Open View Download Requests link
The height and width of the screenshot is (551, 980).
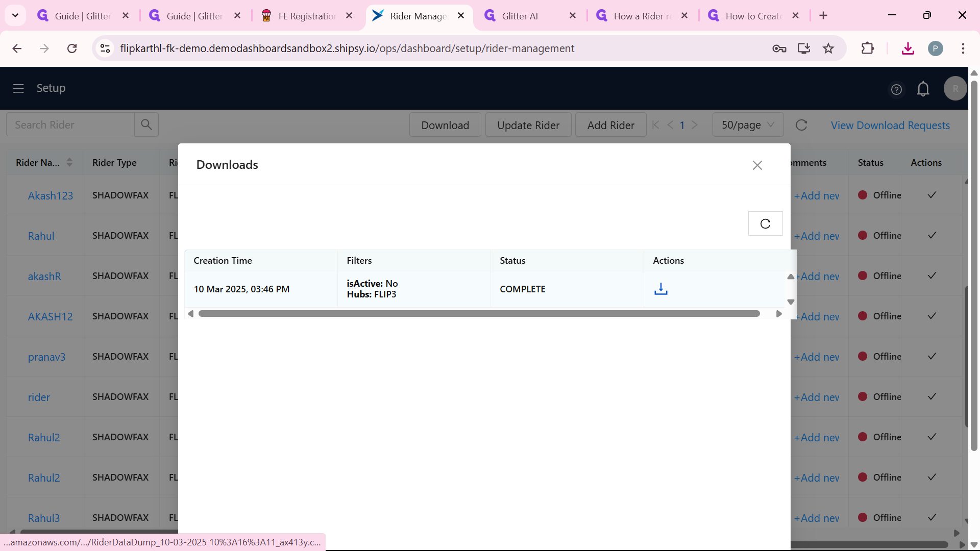tap(890, 125)
